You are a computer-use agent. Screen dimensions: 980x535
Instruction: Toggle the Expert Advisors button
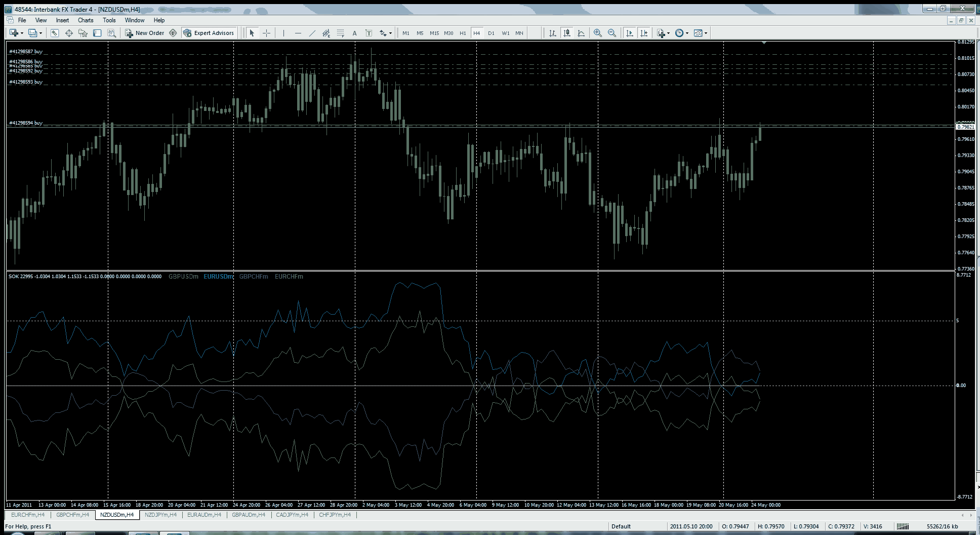tap(209, 33)
